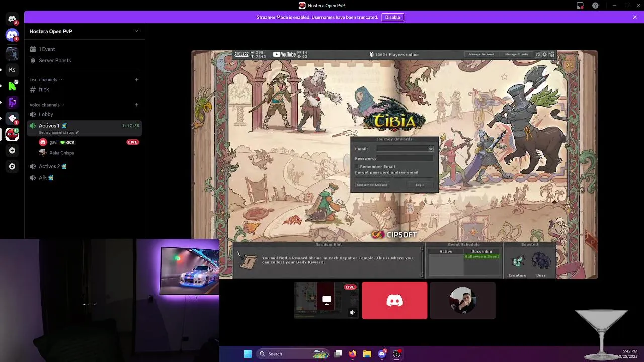Screen dimensions: 644x362
Task: Click the Email input field
Action: 405,149
